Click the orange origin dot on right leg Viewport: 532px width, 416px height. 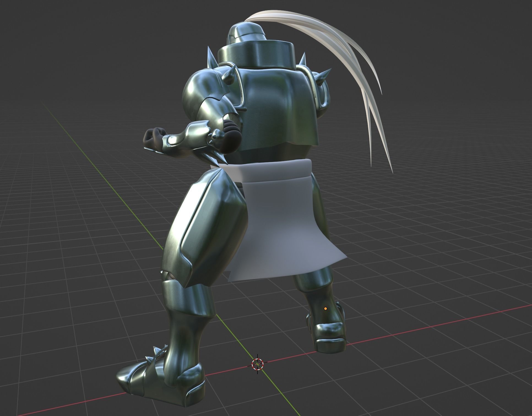pos(325,309)
